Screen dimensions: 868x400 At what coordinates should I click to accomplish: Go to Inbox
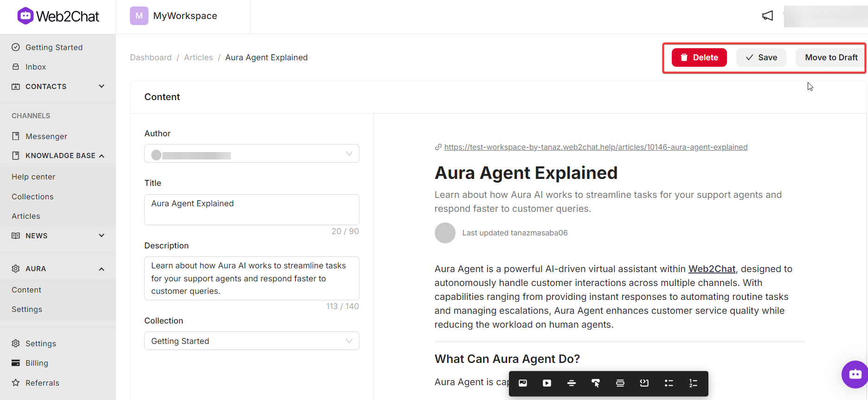tap(36, 67)
